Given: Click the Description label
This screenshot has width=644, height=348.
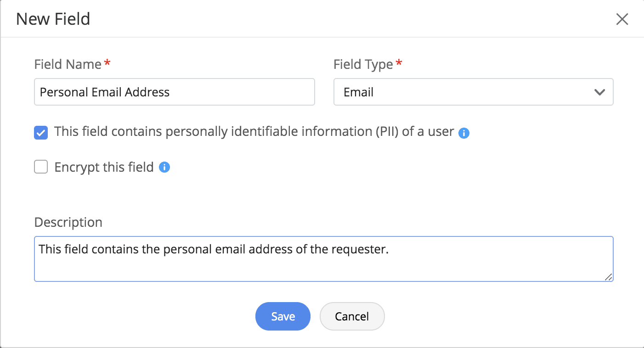Looking at the screenshot, I should coord(68,222).
